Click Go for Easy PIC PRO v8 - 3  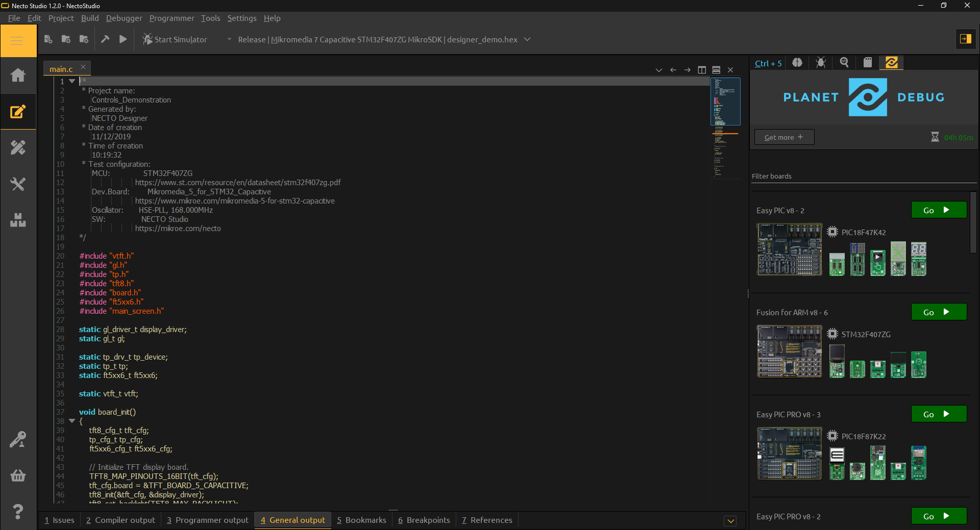pos(939,414)
